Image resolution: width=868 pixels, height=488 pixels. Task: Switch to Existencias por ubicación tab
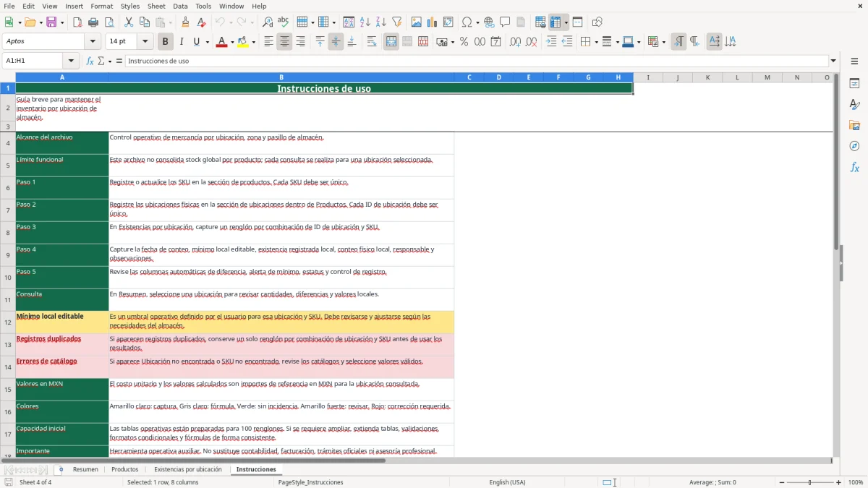click(188, 469)
